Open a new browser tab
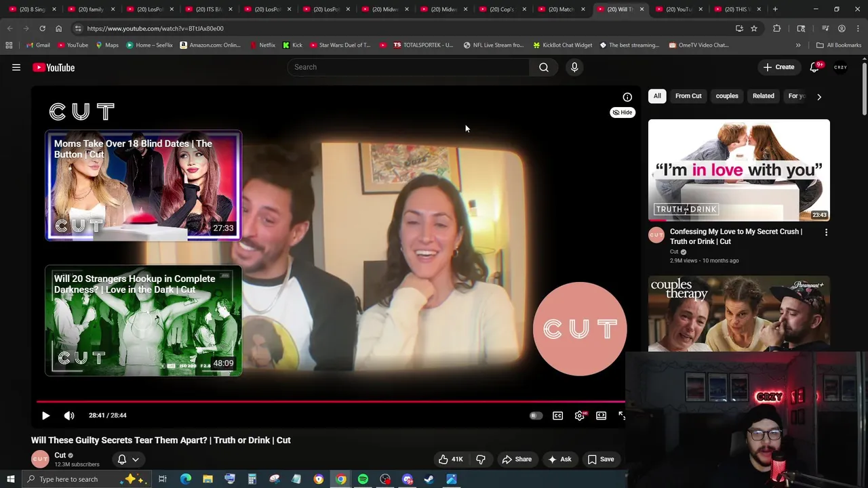868x488 pixels. [x=775, y=9]
